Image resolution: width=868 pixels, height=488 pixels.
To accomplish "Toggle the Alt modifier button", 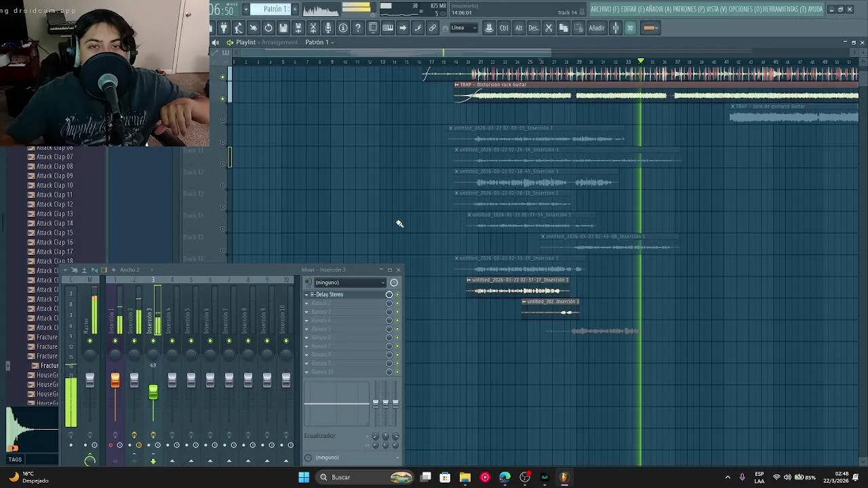I will pyautogui.click(x=519, y=28).
